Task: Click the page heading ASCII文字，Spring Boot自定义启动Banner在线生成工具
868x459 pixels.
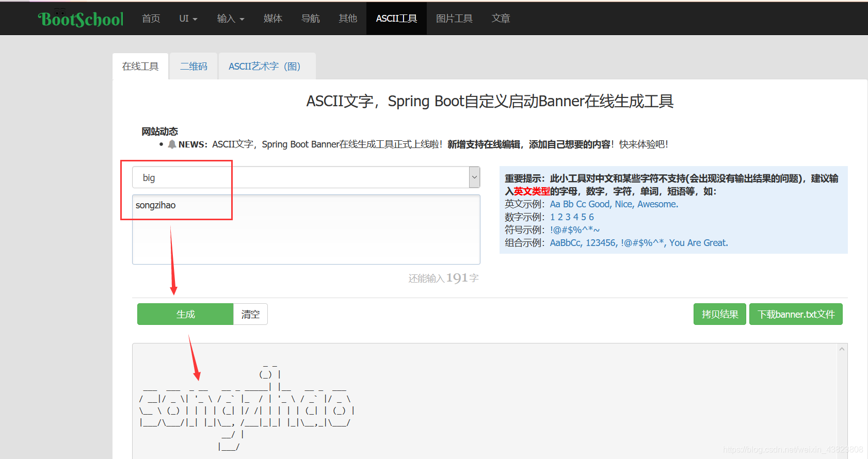Action: [490, 101]
